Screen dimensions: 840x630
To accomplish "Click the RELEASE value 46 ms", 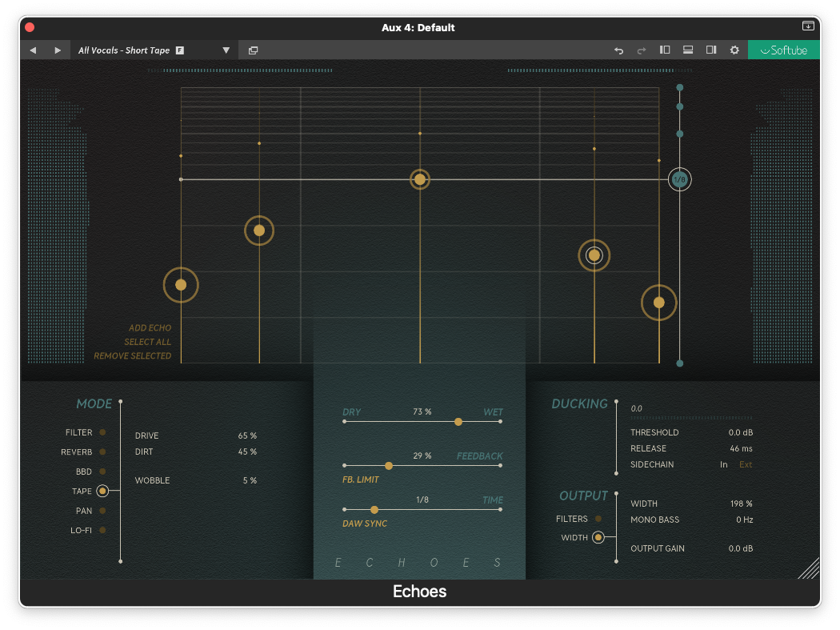I will click(742, 448).
